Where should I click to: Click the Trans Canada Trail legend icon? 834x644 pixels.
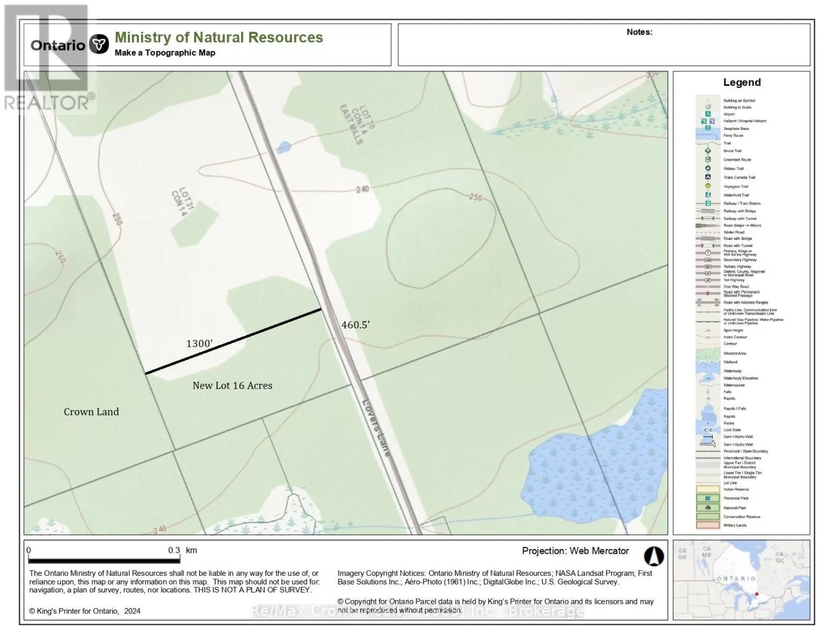708,177
